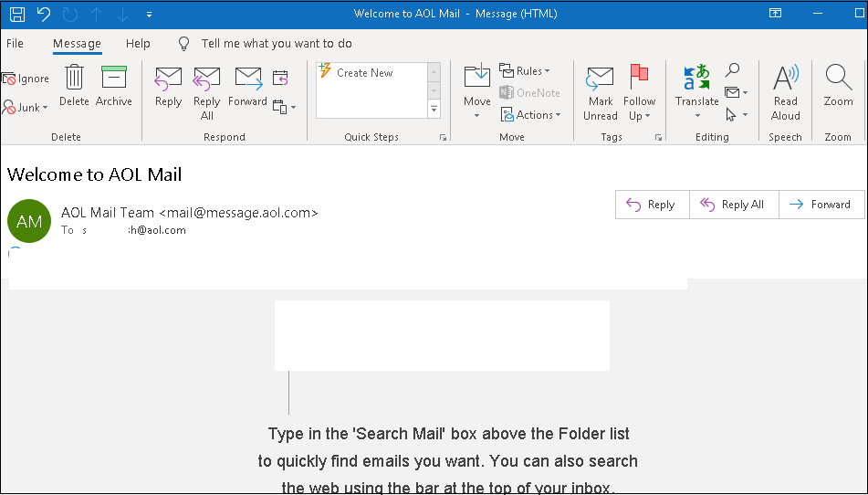Archive the message

113,86
